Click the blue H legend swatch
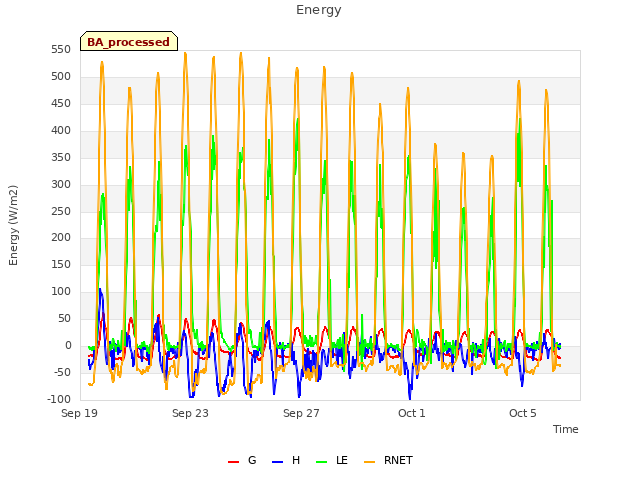The height and width of the screenshot is (480, 640). (277, 462)
